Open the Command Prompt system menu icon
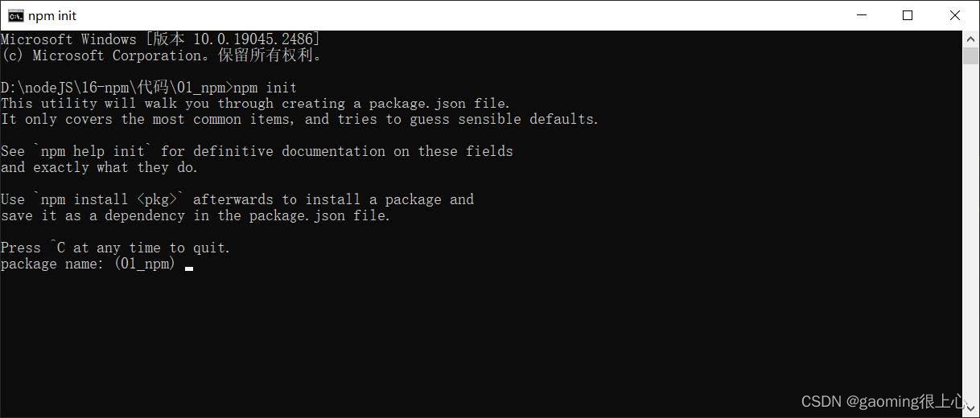980x418 pixels. click(x=15, y=15)
